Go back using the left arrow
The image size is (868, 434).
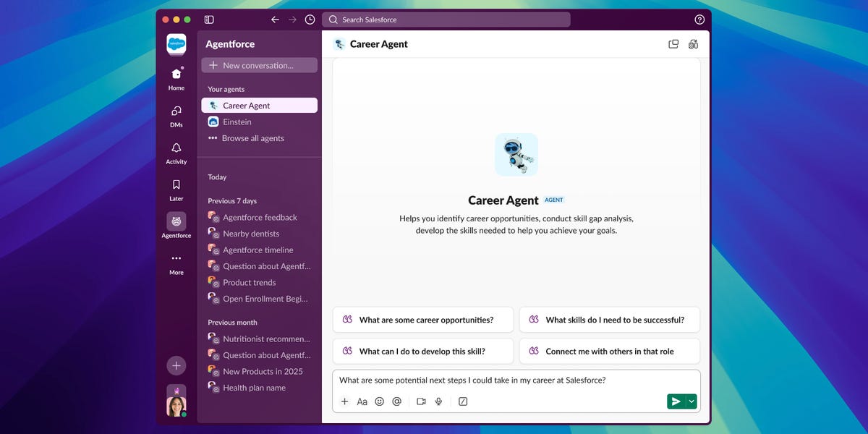coord(275,20)
